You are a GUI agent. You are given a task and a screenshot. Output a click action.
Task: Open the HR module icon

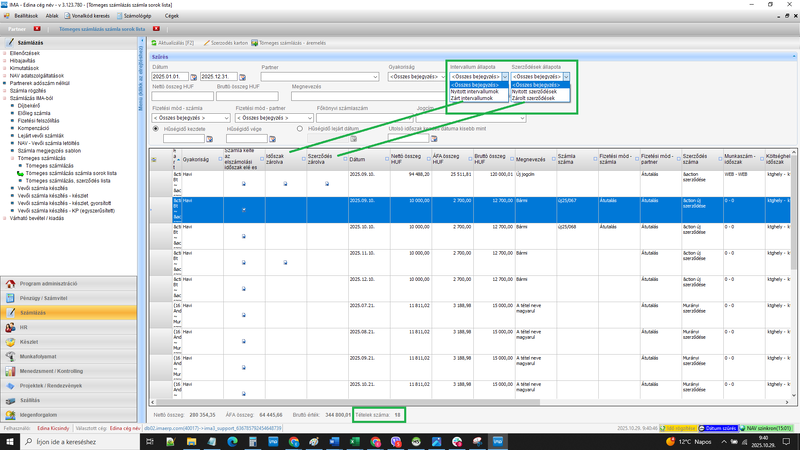(10, 327)
